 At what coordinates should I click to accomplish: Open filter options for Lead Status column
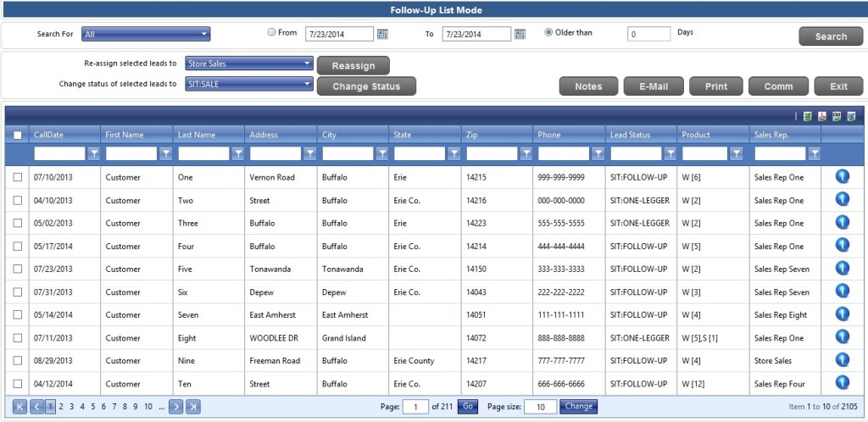click(670, 153)
